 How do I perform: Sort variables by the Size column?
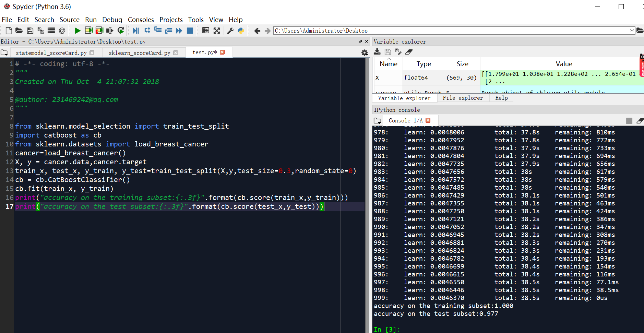click(x=462, y=64)
